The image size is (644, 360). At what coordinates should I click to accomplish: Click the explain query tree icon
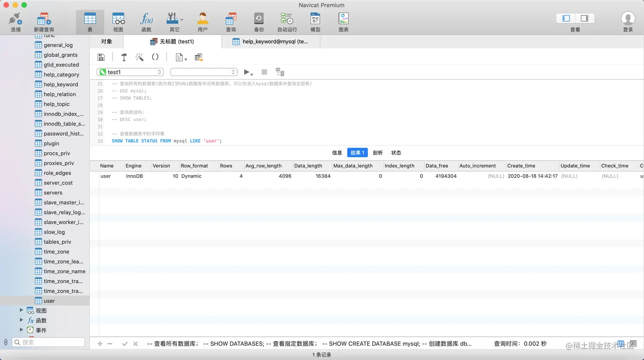click(280, 72)
